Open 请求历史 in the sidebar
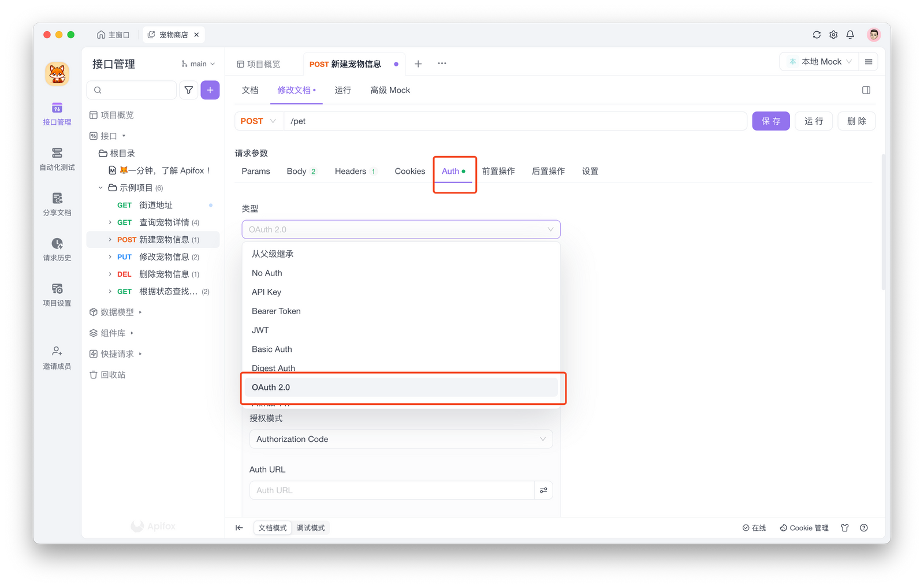The width and height of the screenshot is (924, 588). point(57,250)
